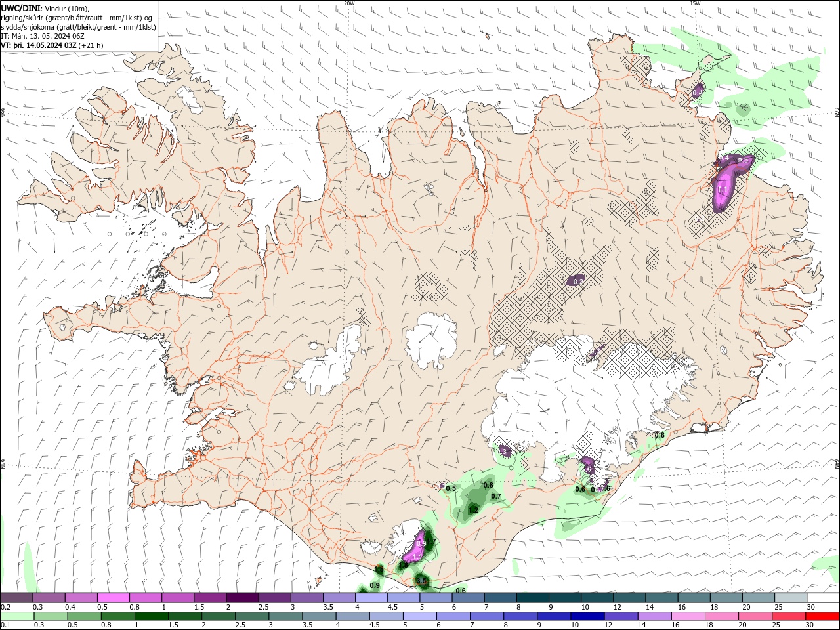
Task: Pick the first mauve 0.2–0.3 swatch, upper legend row
Action: 16,598
